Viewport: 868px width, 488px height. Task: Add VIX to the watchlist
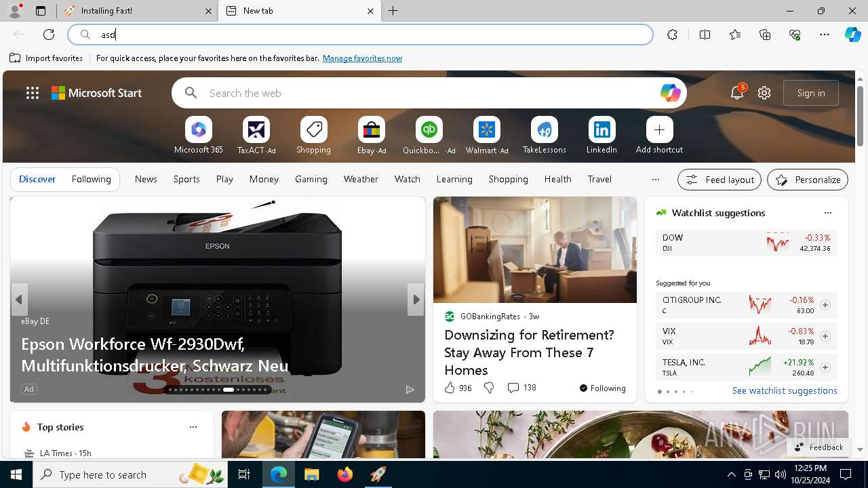[825, 336]
